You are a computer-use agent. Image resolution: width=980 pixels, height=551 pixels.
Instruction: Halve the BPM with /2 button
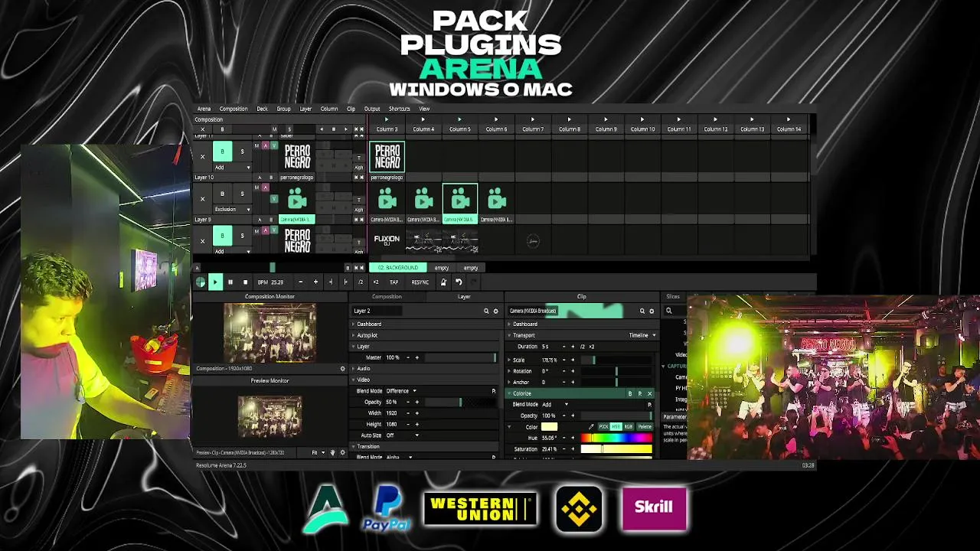click(x=361, y=282)
